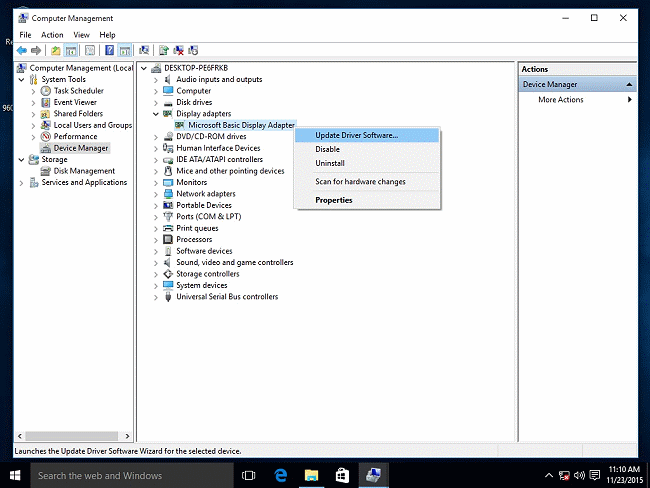Click the Properties toolbar icon

point(90,50)
